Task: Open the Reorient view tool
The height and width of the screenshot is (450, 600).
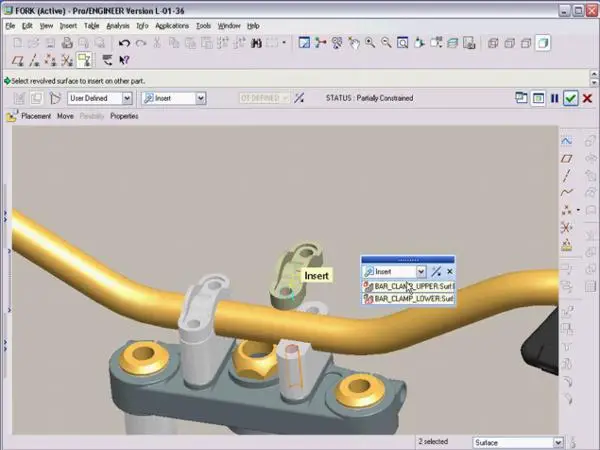Action: point(419,42)
